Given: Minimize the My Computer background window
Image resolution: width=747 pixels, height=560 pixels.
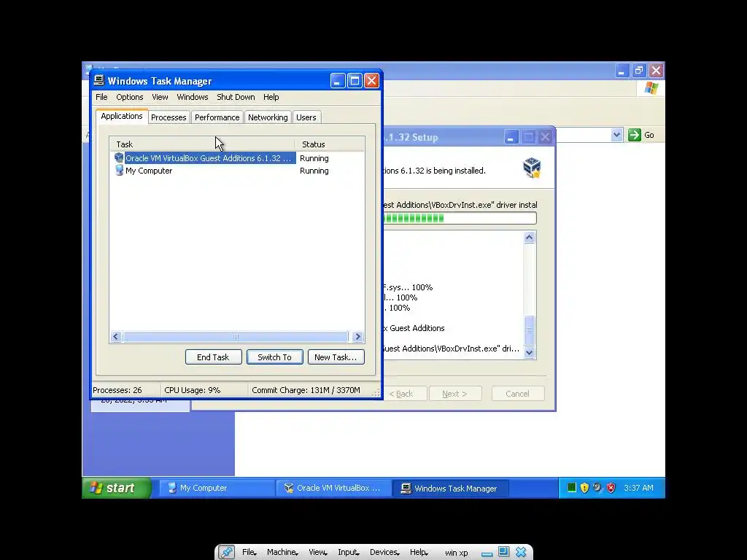Looking at the screenshot, I should [x=622, y=71].
